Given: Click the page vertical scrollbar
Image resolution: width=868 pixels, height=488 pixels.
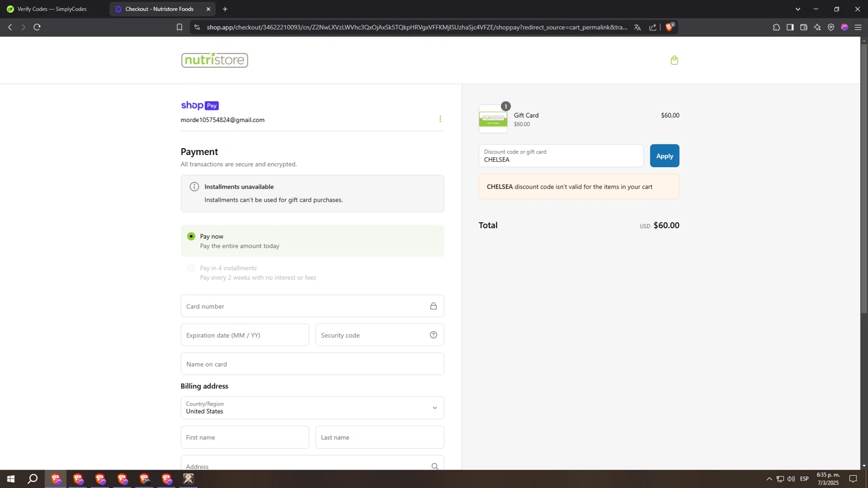Looking at the screenshot, I should coord(864,179).
